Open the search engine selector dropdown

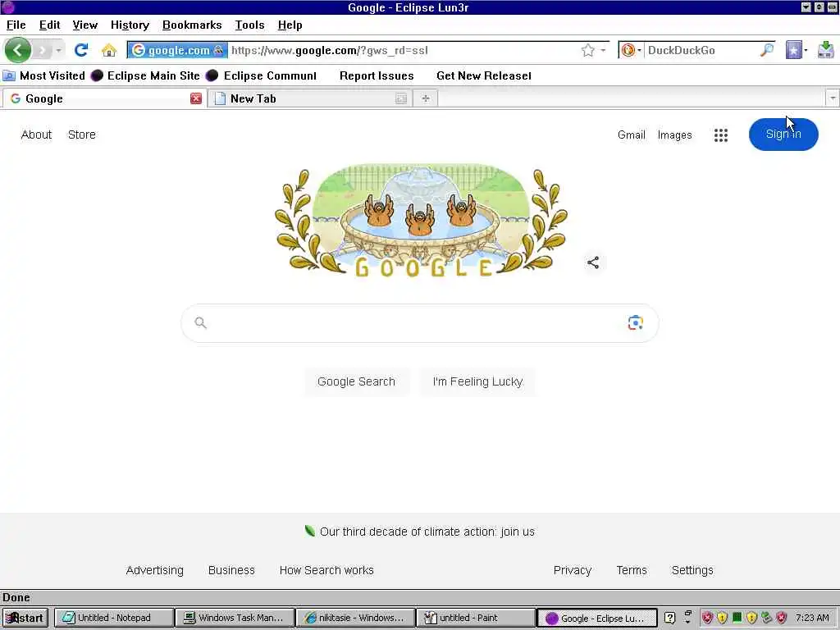(631, 50)
